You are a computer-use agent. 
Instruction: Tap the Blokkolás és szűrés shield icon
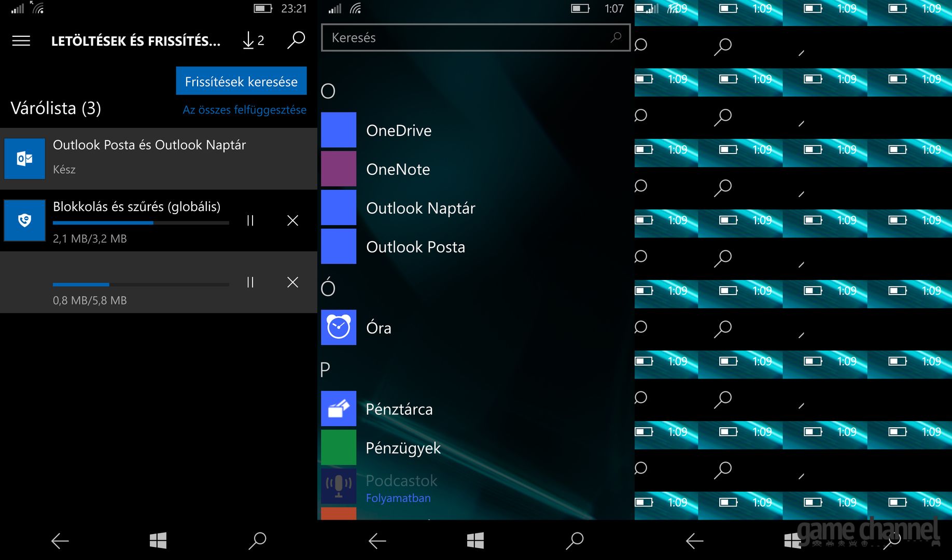[x=24, y=220]
